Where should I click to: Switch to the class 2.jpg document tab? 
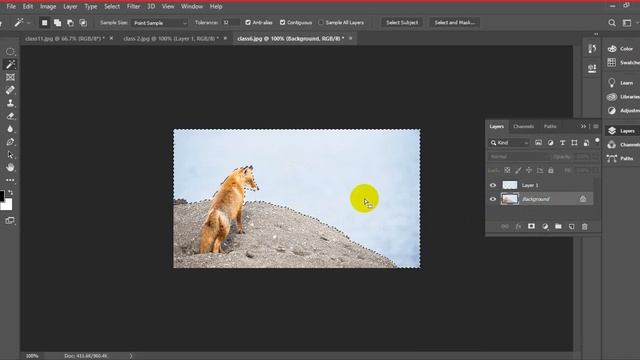[x=171, y=38]
